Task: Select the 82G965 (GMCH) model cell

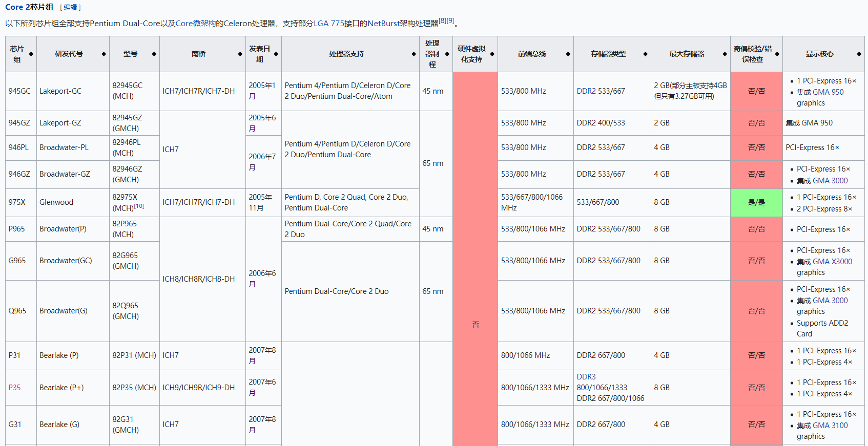Action: point(134,261)
